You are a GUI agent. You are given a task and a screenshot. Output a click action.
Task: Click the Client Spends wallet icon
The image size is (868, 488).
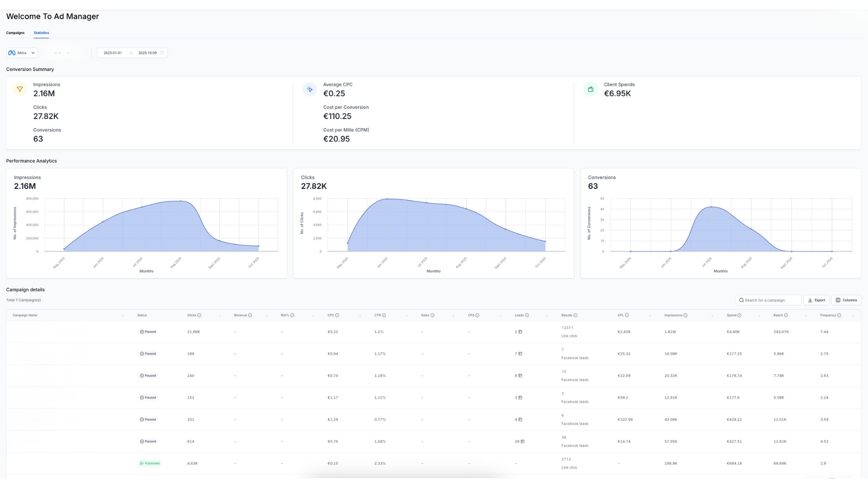tap(590, 89)
